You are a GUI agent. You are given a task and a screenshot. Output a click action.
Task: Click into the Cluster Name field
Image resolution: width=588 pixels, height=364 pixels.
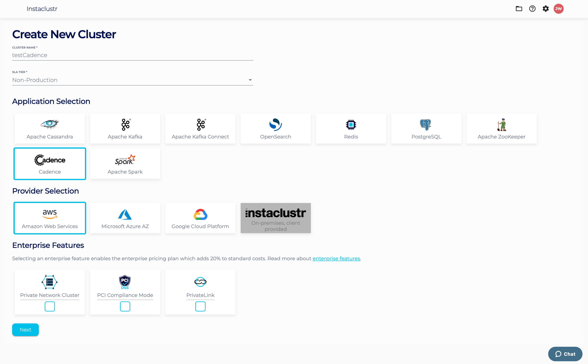point(132,55)
